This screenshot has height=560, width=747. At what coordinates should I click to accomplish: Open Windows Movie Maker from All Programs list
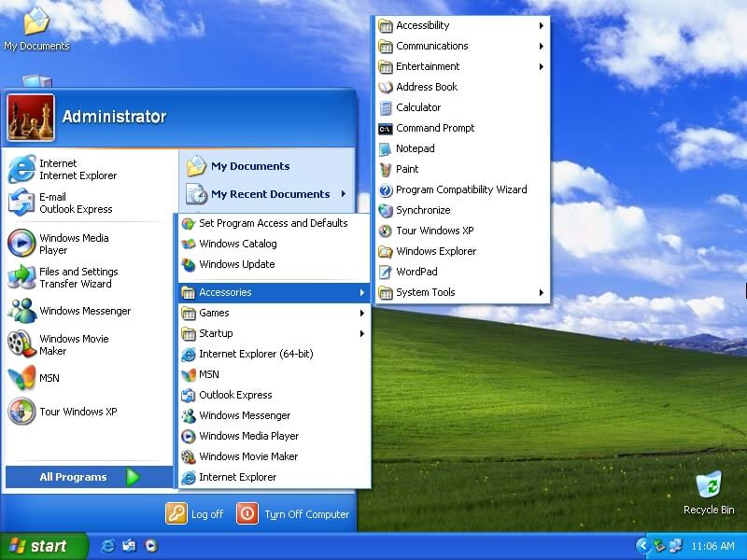(247, 456)
